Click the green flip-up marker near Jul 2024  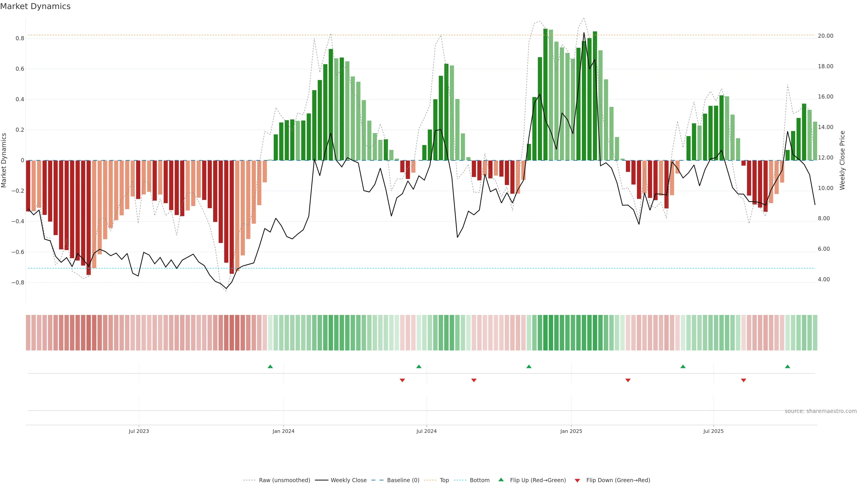coord(419,366)
